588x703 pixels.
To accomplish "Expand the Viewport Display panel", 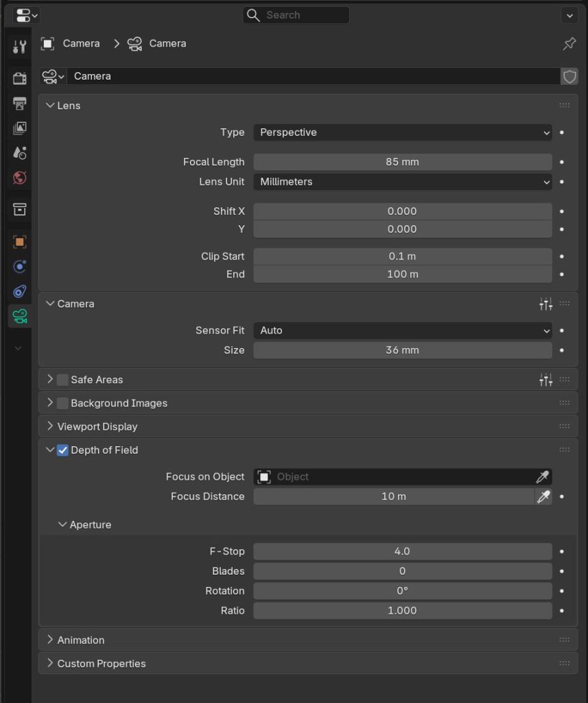I will (97, 426).
